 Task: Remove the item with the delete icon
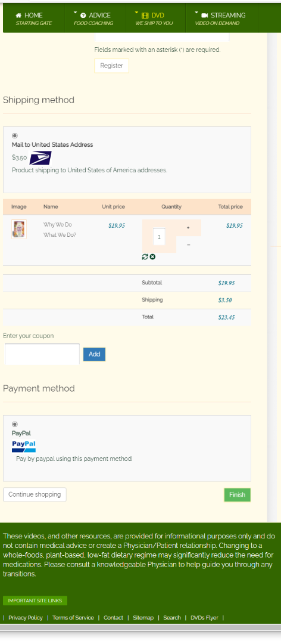[152, 256]
